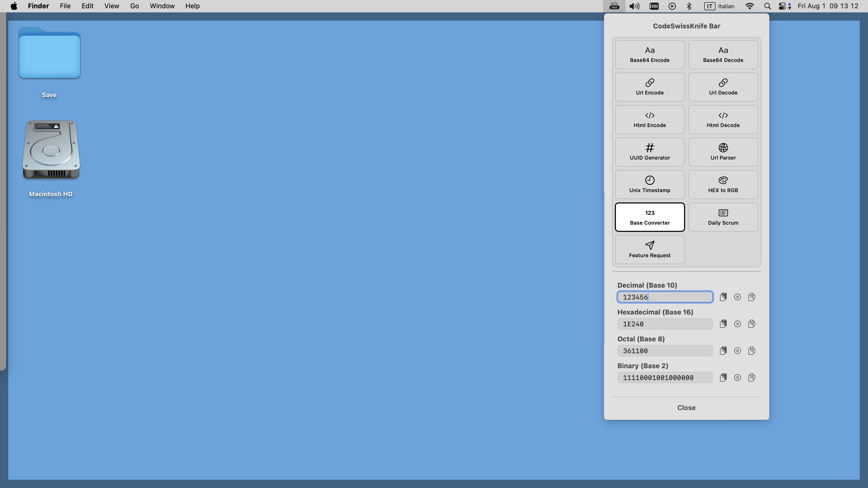Open the Finder menu
Image resolution: width=868 pixels, height=488 pixels.
pos(38,6)
